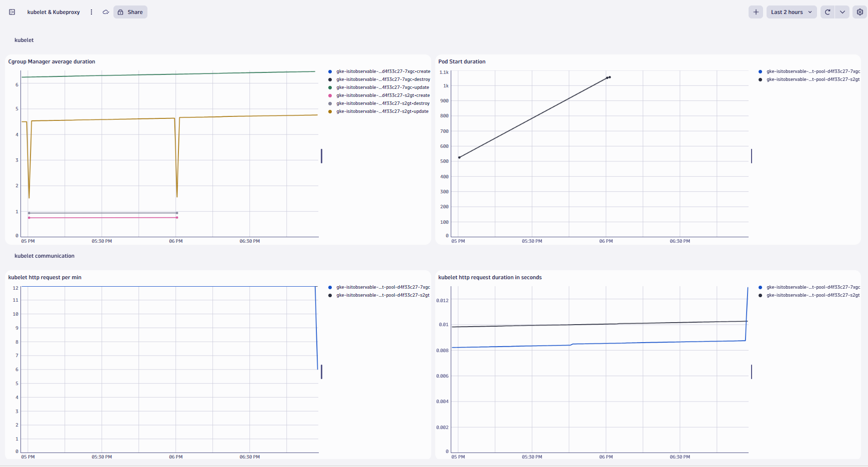Toggle 7xgc•update series in Cgroup legend
Screen dimensions: 868x467
coord(379,87)
